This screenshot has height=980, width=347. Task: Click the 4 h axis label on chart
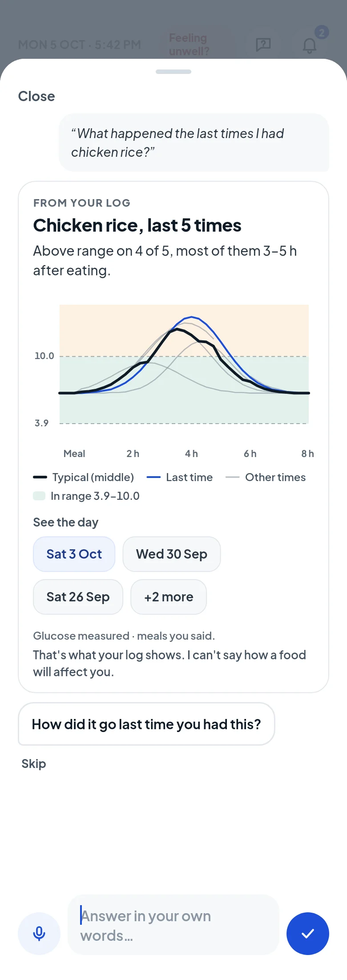click(x=191, y=453)
